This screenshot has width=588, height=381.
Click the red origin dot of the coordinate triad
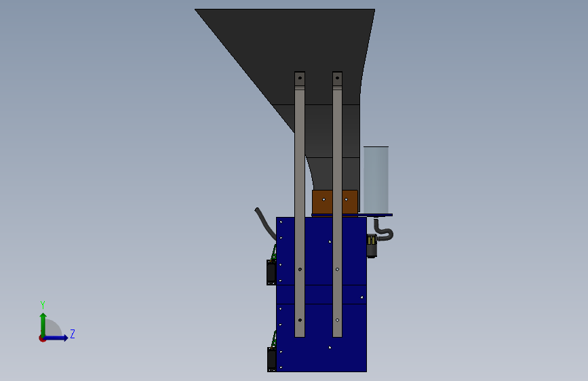[x=42, y=338]
